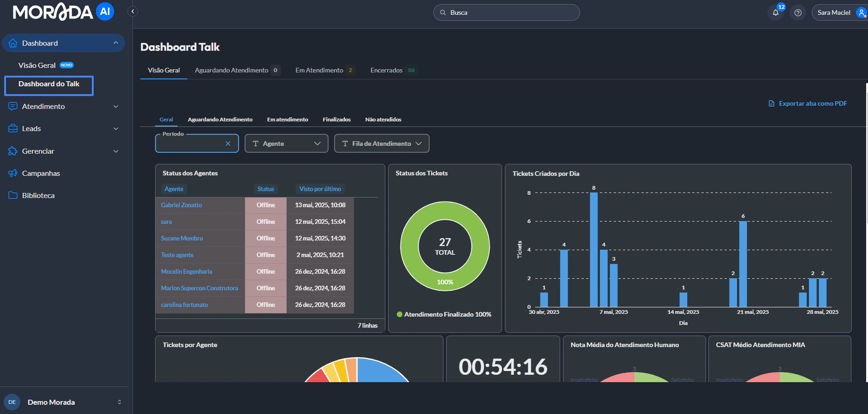This screenshot has height=414, width=868.
Task: Select the Não atendidos sub-tab
Action: coord(383,120)
